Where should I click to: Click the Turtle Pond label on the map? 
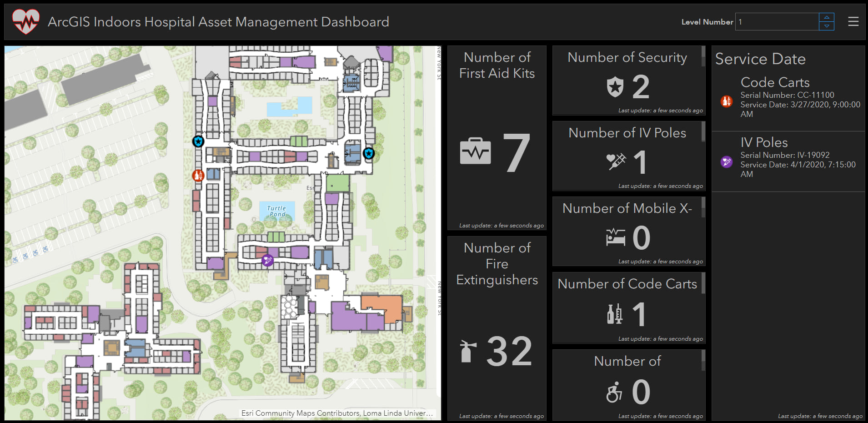276,211
